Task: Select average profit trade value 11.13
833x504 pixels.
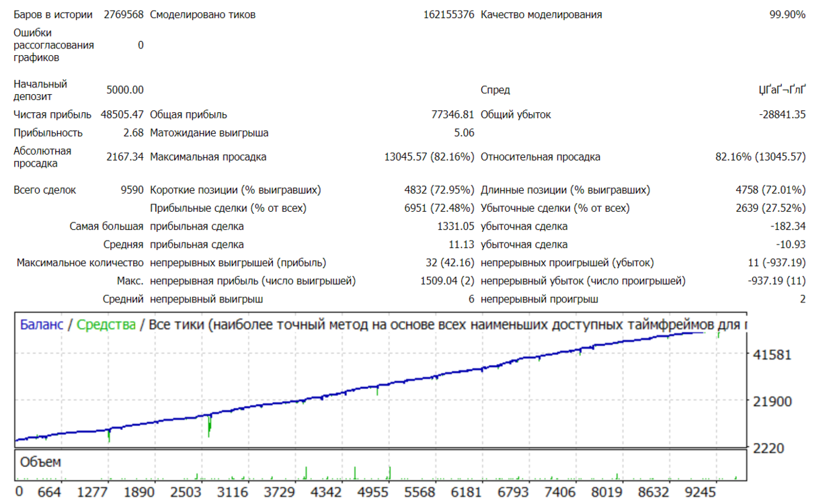Action: pos(463,245)
